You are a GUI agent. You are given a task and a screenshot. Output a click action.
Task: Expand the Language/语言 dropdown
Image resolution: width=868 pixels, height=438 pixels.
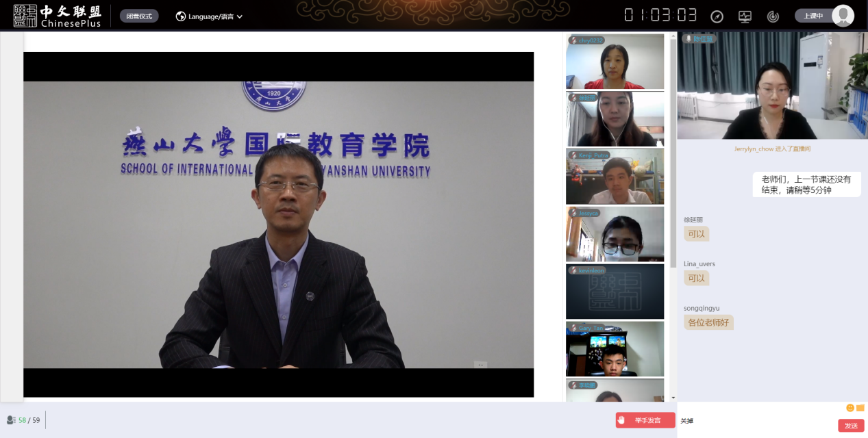[210, 16]
